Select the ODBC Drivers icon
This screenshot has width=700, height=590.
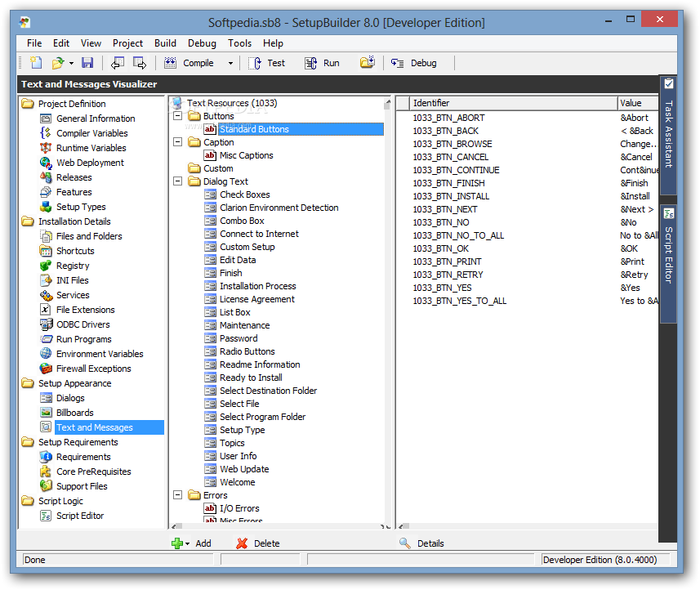point(46,324)
